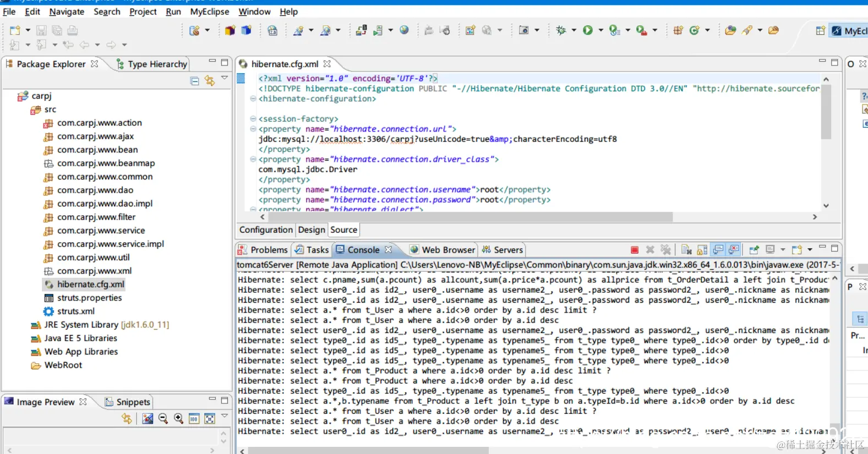
Task: Close the Console view tab
Action: coord(388,250)
